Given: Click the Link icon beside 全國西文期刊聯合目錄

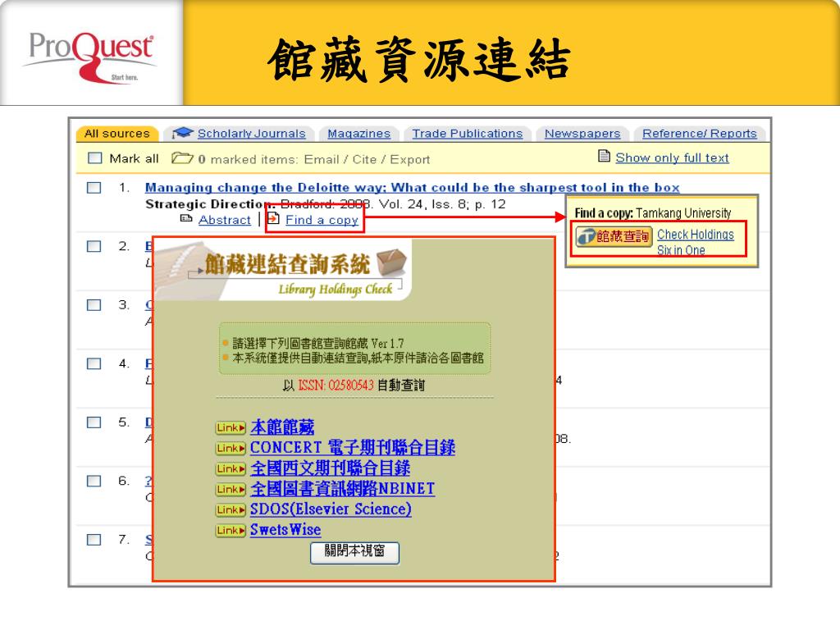Looking at the screenshot, I should 231,469.
